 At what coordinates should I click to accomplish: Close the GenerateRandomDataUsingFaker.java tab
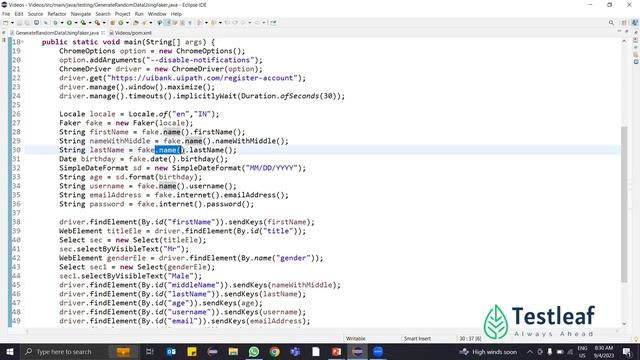[x=103, y=33]
